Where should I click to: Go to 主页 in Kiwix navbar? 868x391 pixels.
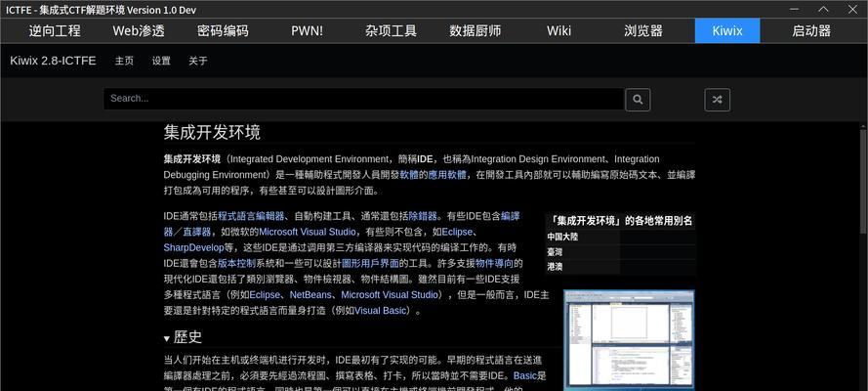(x=124, y=61)
